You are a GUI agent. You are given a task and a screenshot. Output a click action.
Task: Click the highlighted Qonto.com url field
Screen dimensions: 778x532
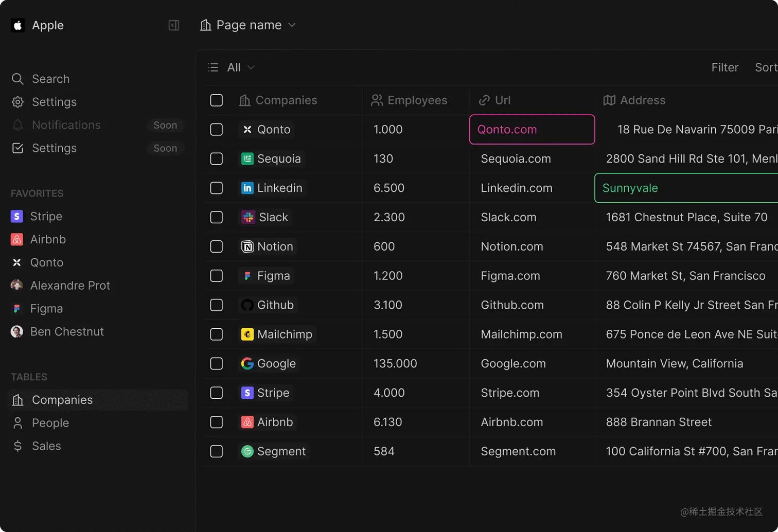point(532,130)
